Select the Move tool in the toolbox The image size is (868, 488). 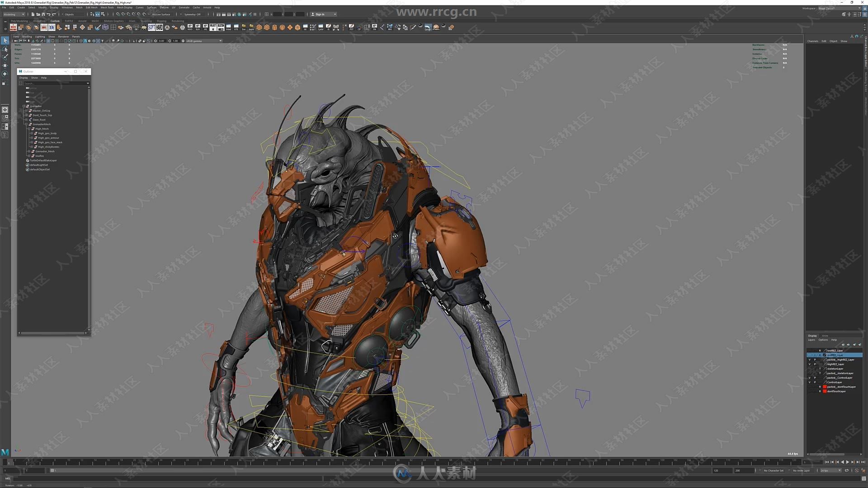pos(5,66)
